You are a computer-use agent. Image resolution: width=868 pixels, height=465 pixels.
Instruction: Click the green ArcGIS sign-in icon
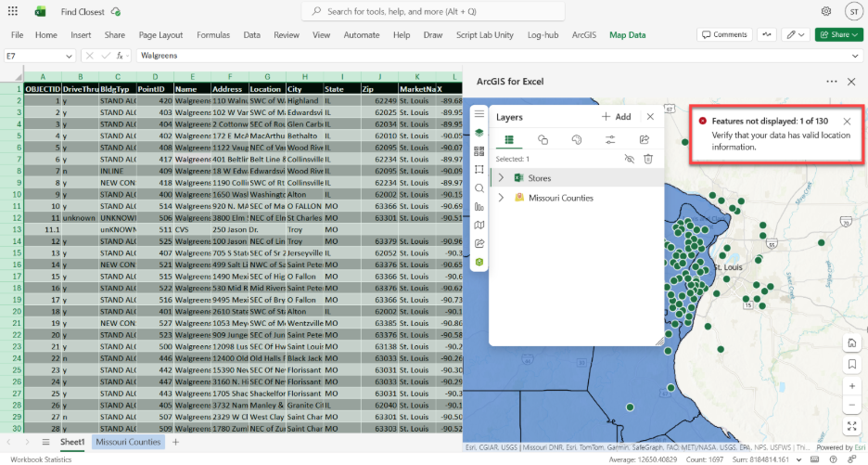(479, 262)
